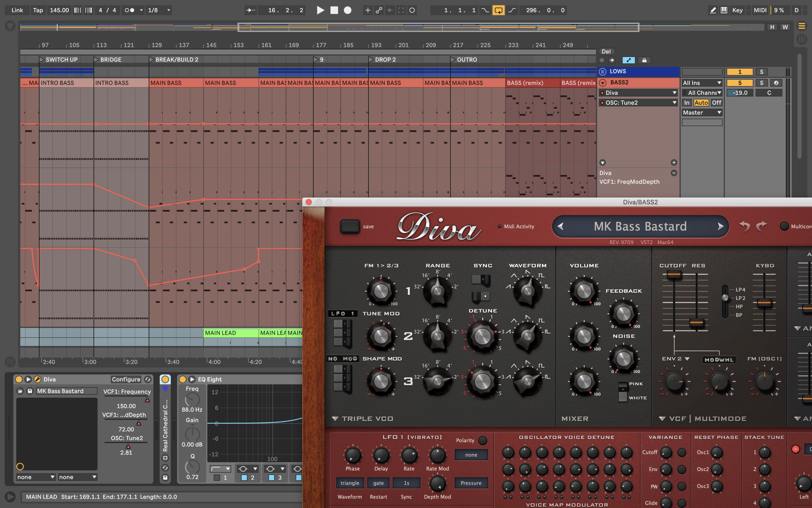
Task: Open the Pressure depth mod menu
Action: click(x=471, y=483)
